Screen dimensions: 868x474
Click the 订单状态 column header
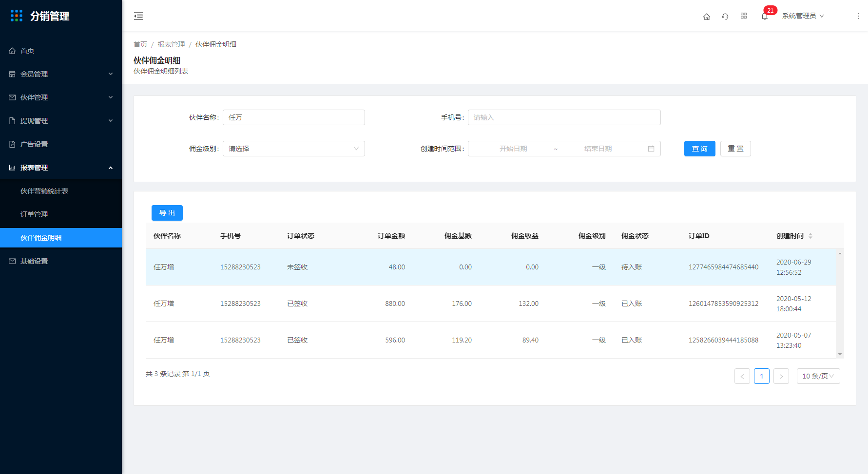[301, 236]
